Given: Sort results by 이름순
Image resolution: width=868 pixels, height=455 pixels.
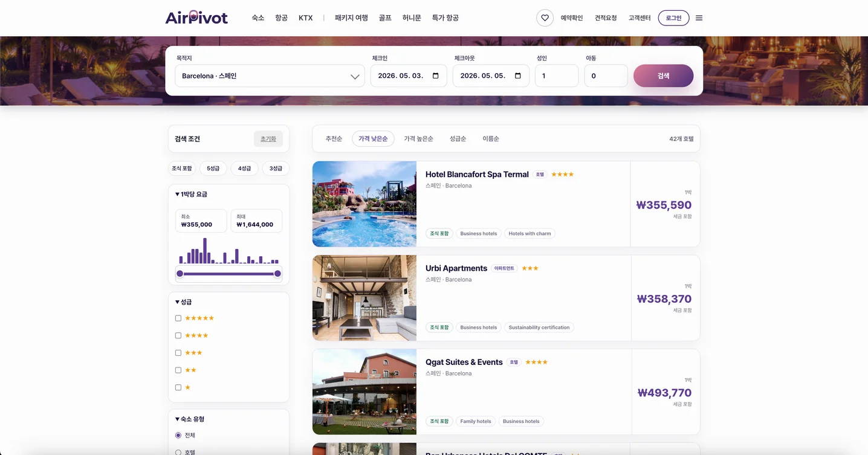Looking at the screenshot, I should [x=491, y=139].
